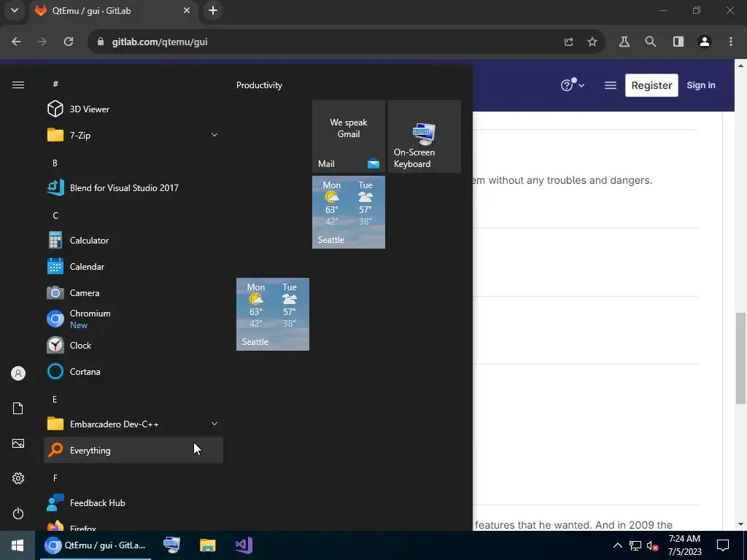This screenshot has height=560, width=747.
Task: Start Chromium from the Start menu list
Action: tap(133, 319)
